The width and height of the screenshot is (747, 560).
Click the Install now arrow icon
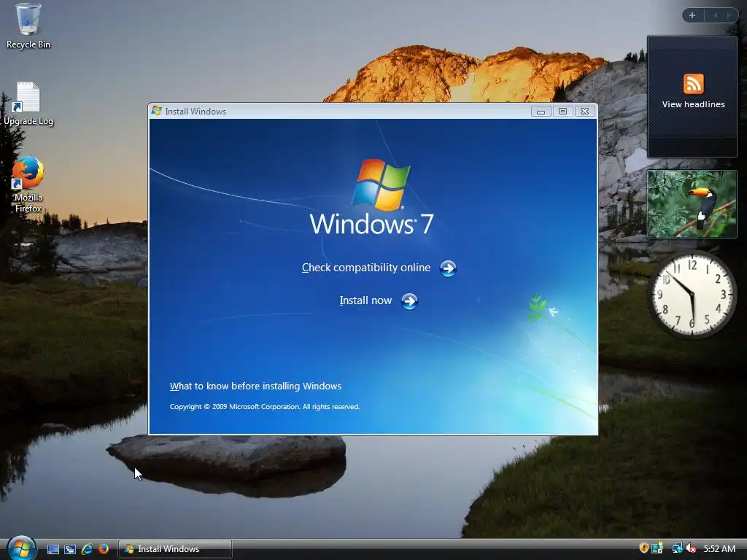coord(409,301)
